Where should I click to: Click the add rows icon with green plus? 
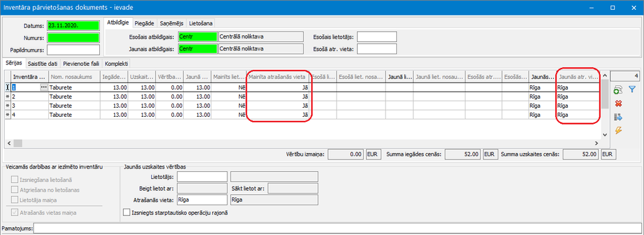coord(618,90)
